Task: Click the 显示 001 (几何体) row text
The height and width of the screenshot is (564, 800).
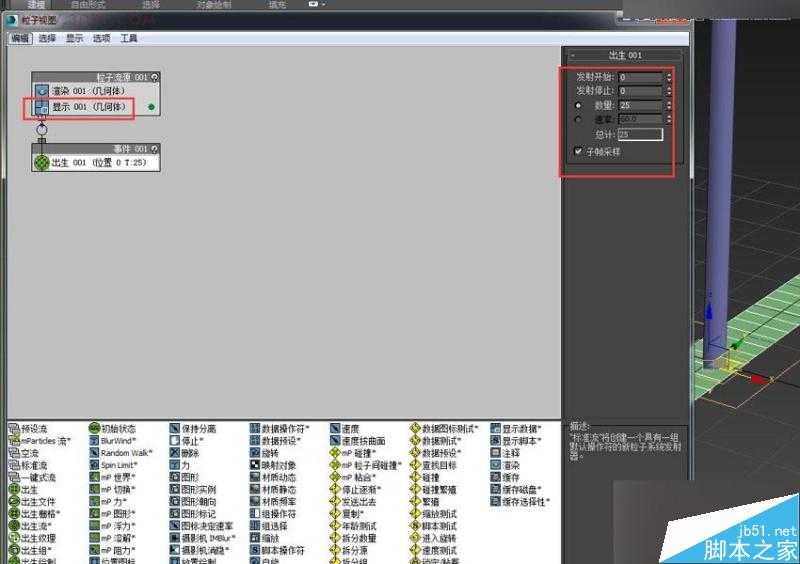Action: [89, 107]
